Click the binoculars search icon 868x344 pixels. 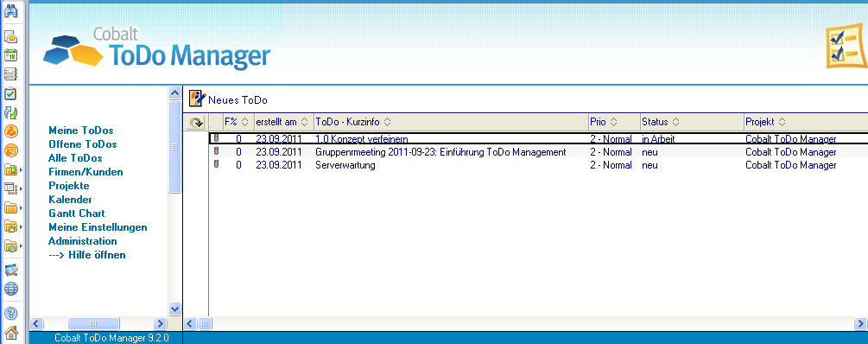[x=11, y=11]
